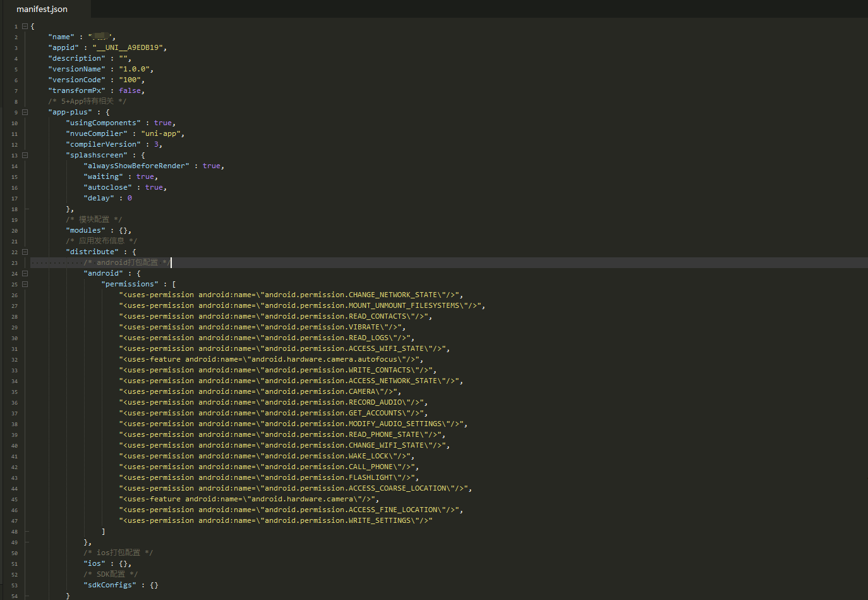868x600 pixels.
Task: Click the "ios打包配置" comment
Action: (118, 553)
